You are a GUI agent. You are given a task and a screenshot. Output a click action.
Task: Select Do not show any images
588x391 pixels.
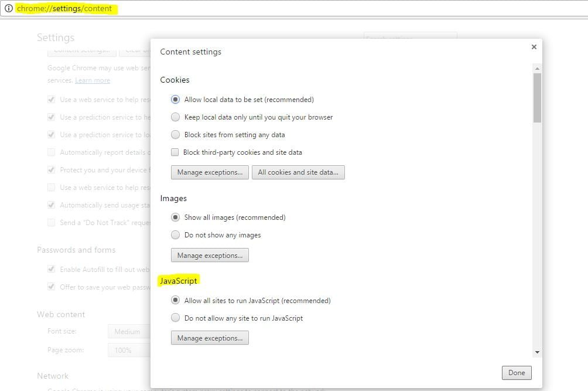[175, 235]
